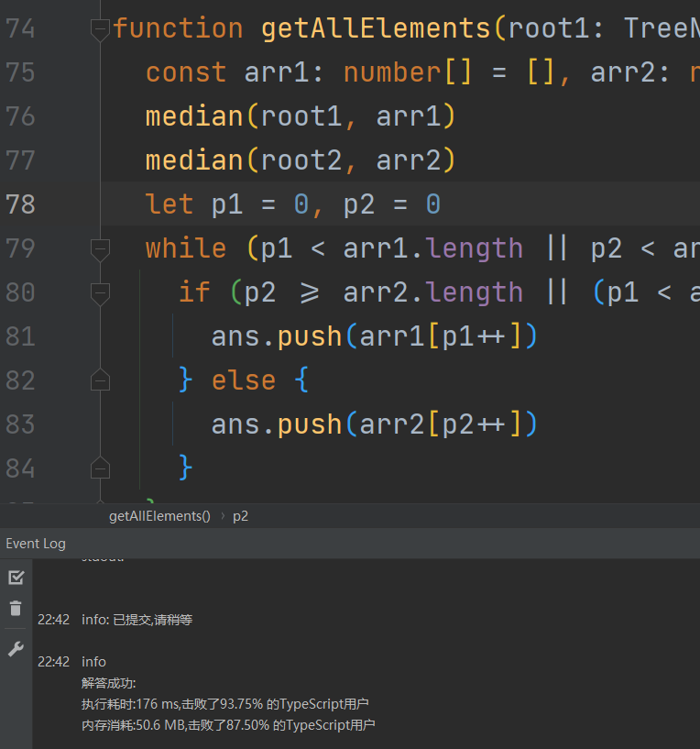
Task: Collapse the while loop fold at line 79
Action: pos(100,250)
